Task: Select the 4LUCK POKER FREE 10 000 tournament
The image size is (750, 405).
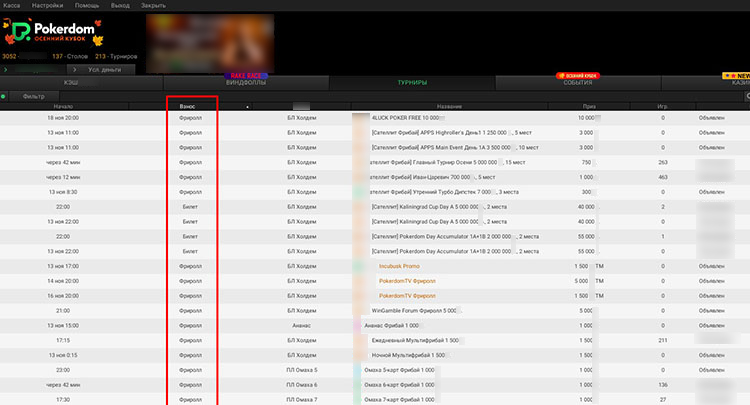Action: (x=375, y=118)
